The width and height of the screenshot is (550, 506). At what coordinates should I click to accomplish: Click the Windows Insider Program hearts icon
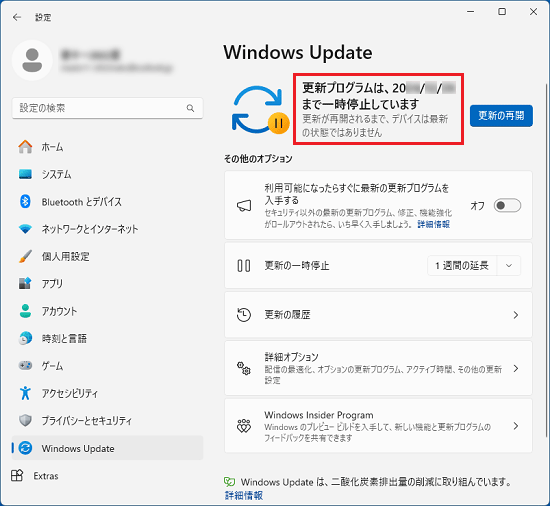coord(244,426)
